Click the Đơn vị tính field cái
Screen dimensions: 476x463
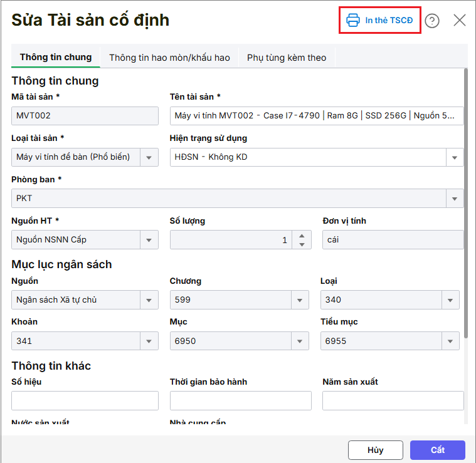click(393, 240)
